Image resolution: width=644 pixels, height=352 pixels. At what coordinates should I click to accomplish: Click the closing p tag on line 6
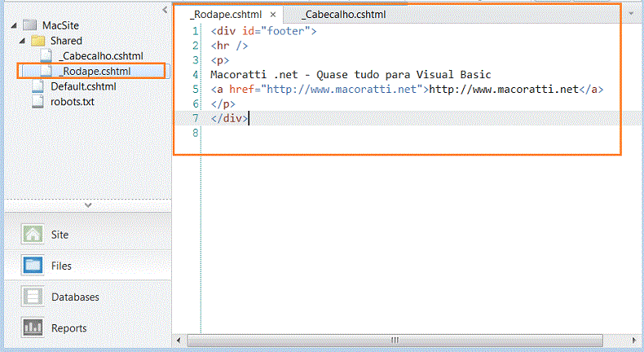(x=223, y=104)
